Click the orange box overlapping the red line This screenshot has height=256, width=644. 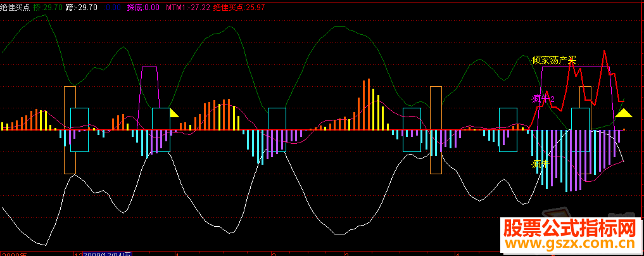(x=585, y=131)
